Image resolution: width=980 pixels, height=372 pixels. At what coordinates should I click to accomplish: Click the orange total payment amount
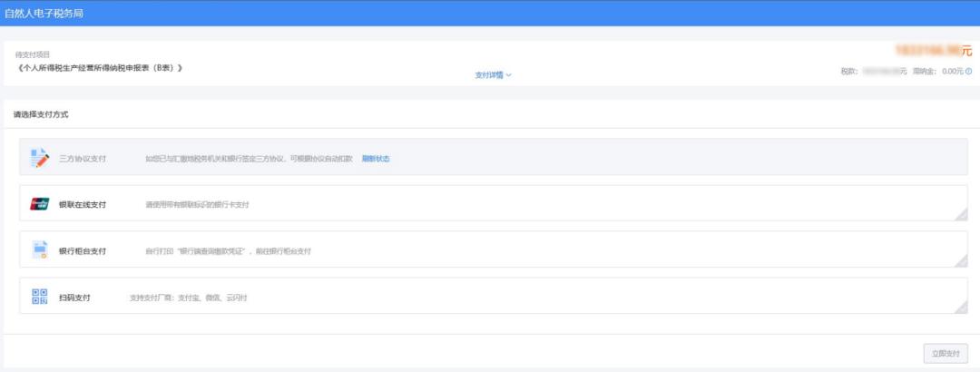pos(933,52)
